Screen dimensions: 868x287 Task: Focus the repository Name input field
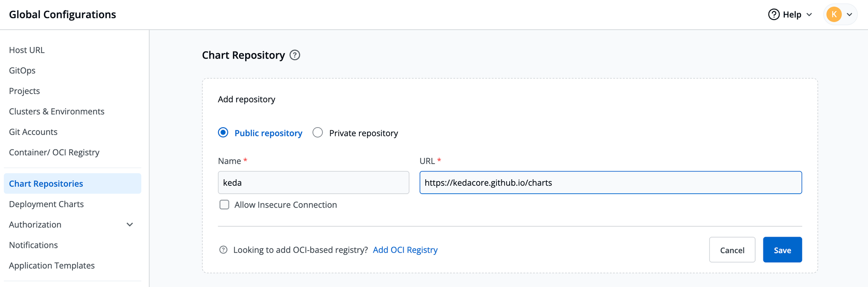313,182
